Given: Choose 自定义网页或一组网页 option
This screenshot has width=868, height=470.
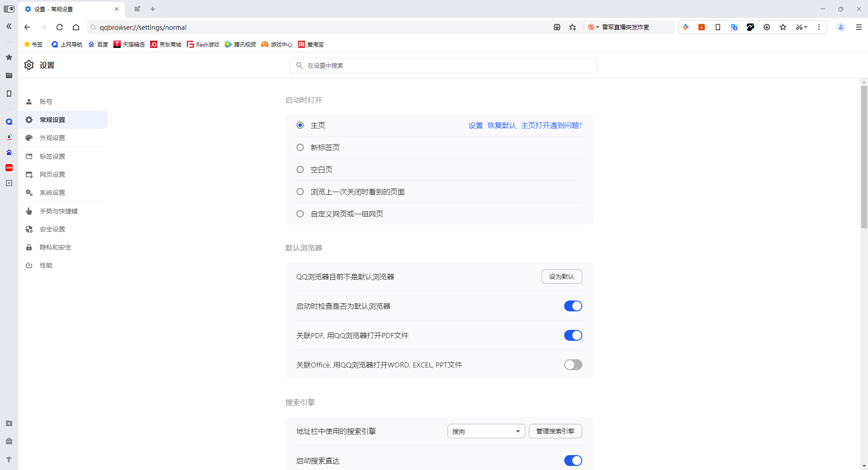Looking at the screenshot, I should pos(300,214).
